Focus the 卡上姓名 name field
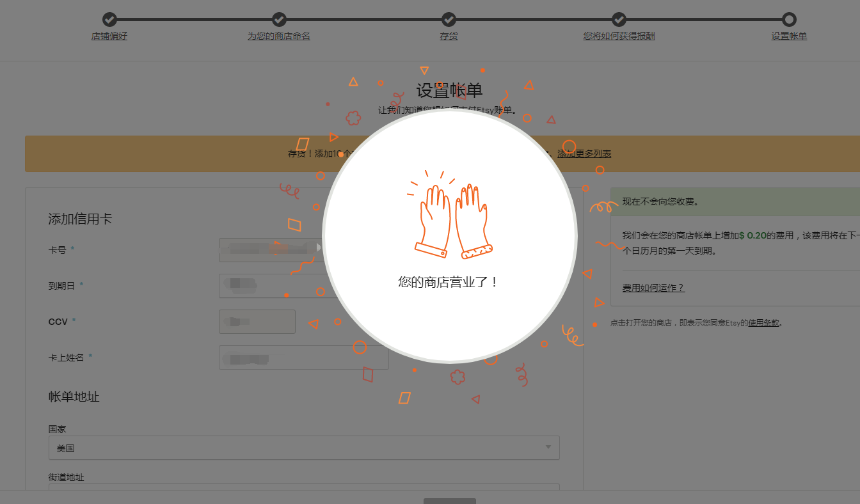The width and height of the screenshot is (860, 504). tap(304, 358)
